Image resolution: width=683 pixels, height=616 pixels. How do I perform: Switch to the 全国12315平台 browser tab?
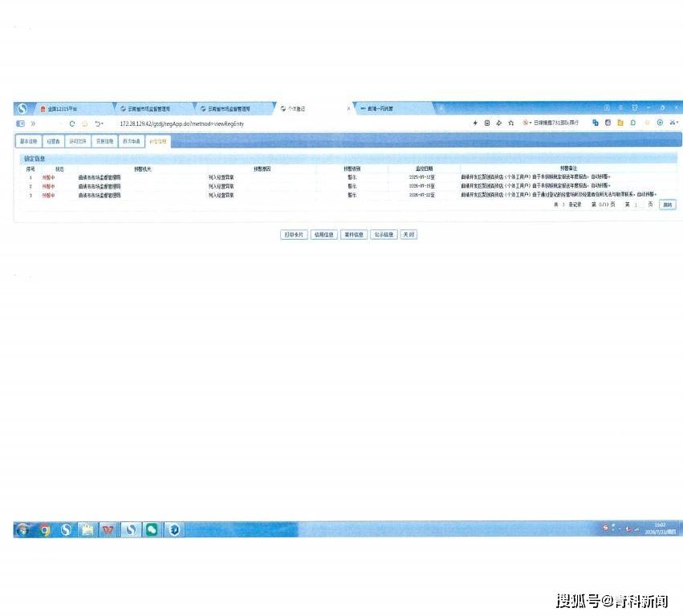62,109
